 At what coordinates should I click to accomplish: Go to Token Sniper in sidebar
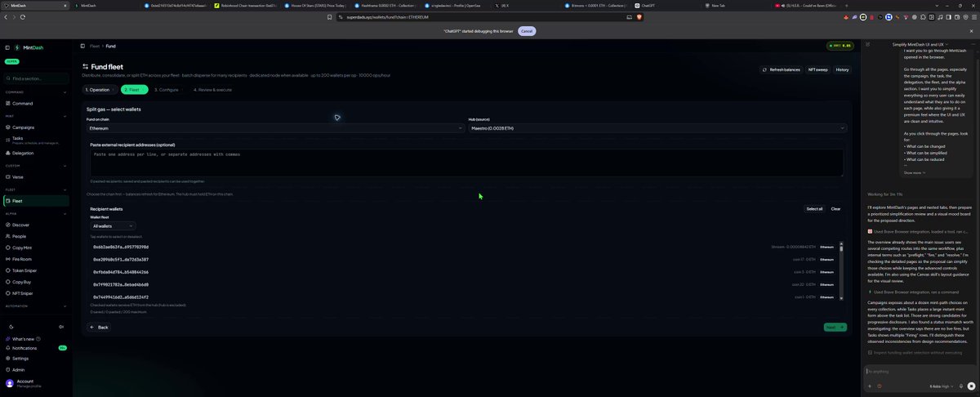pyautogui.click(x=25, y=270)
